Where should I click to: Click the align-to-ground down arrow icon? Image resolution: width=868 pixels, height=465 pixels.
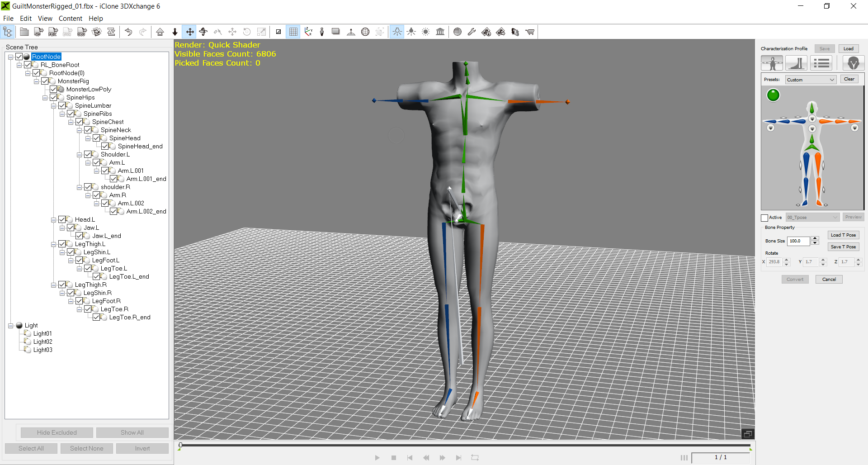[x=175, y=32]
